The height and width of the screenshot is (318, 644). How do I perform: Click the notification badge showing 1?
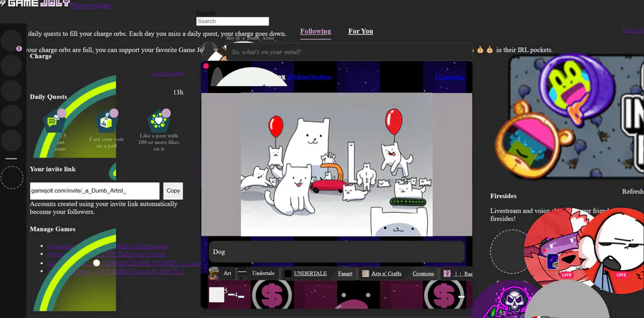[x=19, y=49]
